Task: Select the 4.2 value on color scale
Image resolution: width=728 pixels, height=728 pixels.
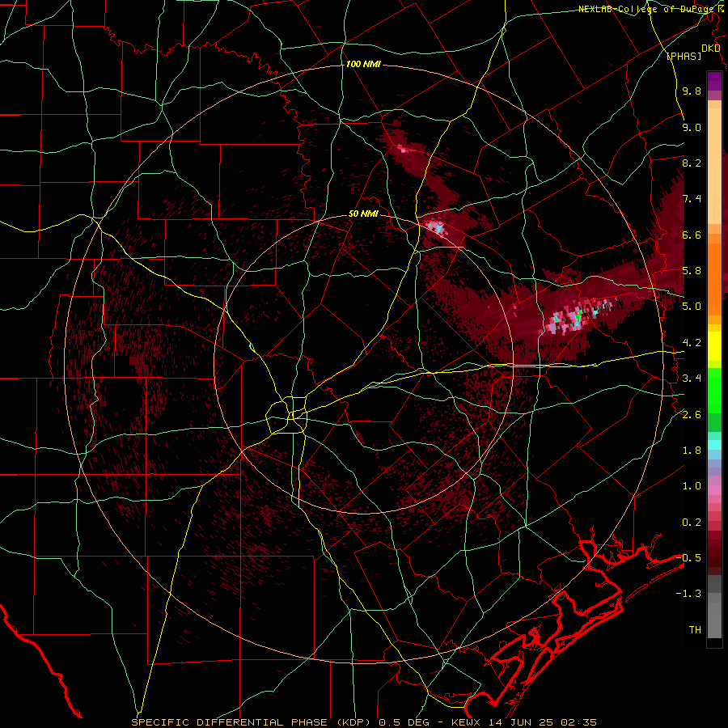Action: tap(692, 343)
